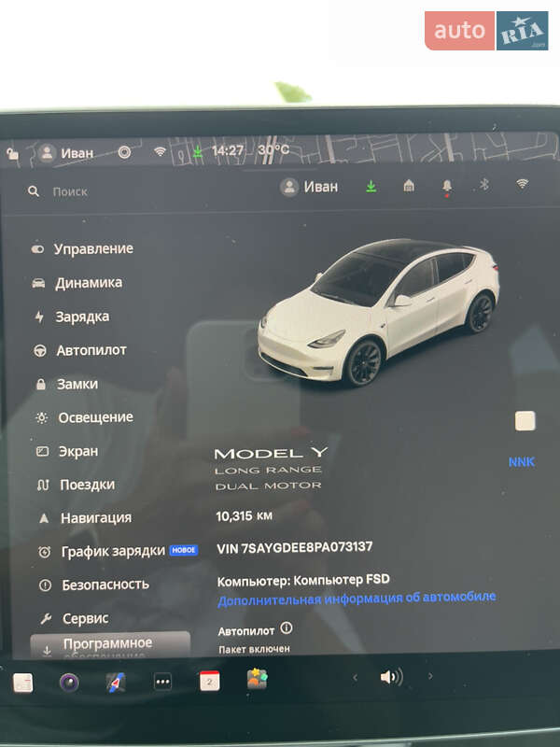The image size is (560, 747).
Task: Open the Безопасность safety menu
Action: [94, 585]
